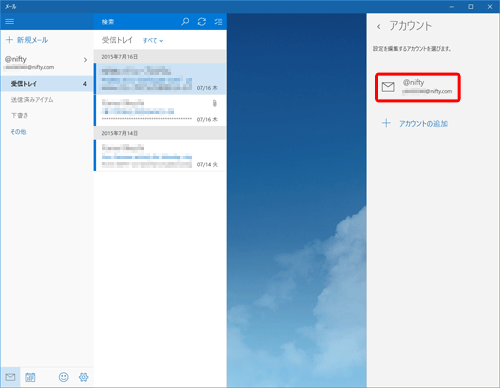Open the first 07/16 message
The width and height of the screenshot is (500, 388).
click(160, 79)
